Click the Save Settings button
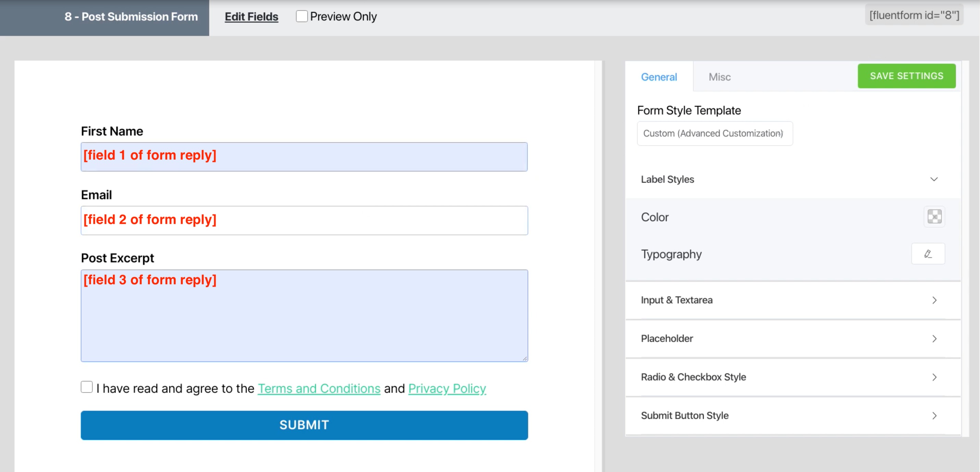This screenshot has width=980, height=472. 906,76
